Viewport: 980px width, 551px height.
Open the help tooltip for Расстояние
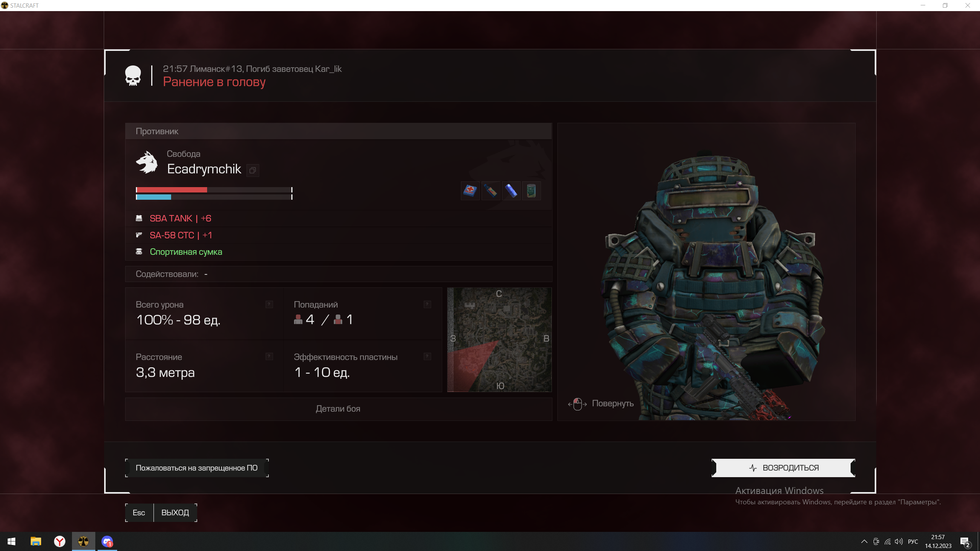(269, 356)
